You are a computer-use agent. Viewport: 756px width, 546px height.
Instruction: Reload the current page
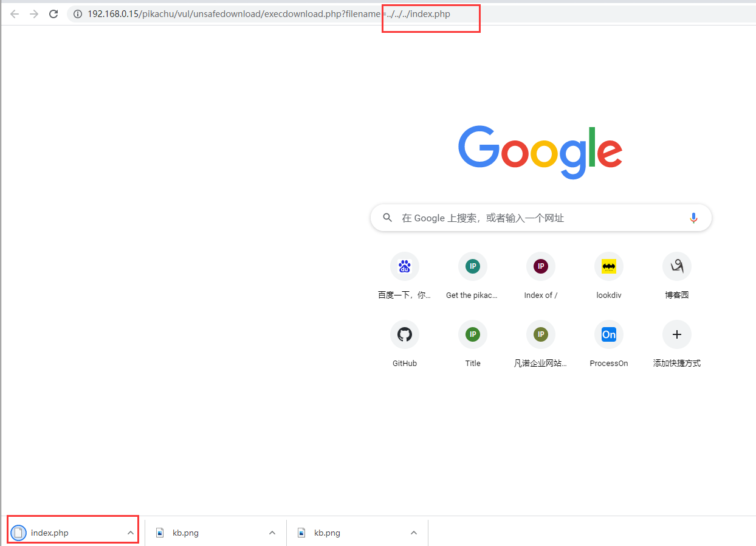coord(53,14)
